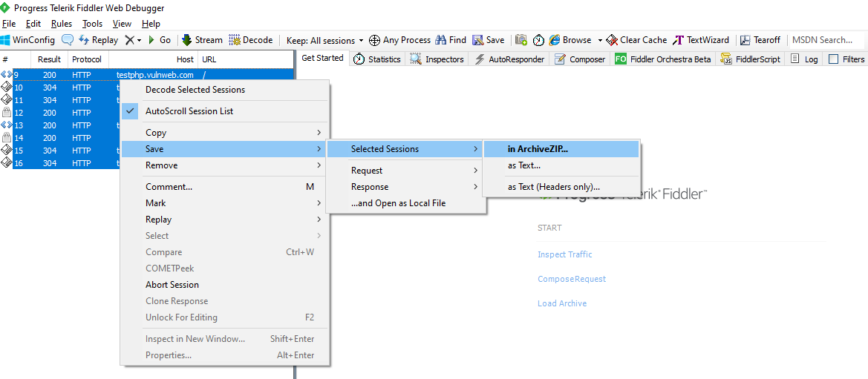
Task: Open the Filters tab
Action: click(846, 59)
